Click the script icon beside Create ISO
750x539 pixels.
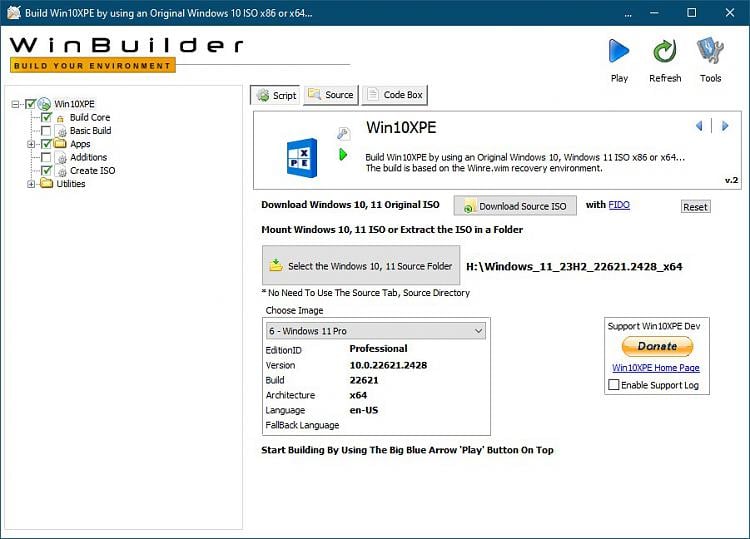pyautogui.click(x=61, y=171)
